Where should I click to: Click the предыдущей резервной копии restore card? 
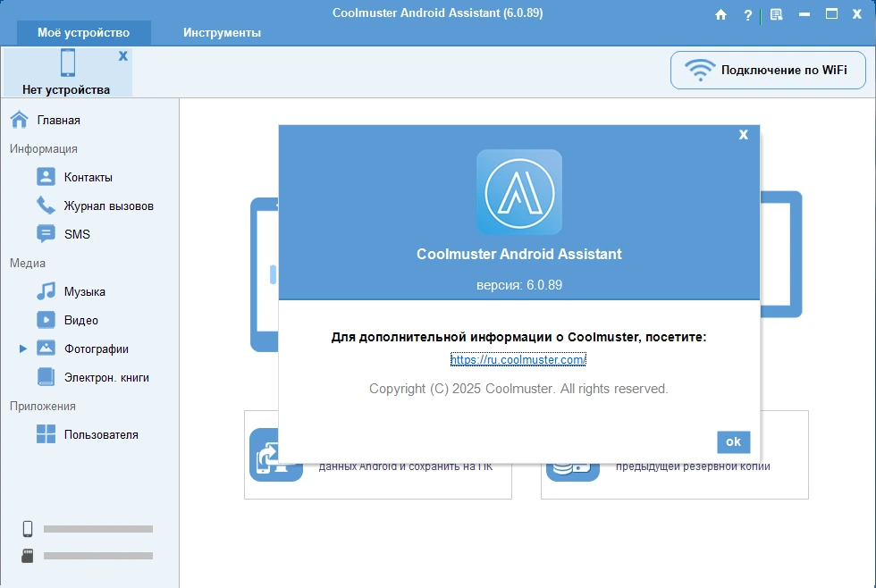point(674,455)
